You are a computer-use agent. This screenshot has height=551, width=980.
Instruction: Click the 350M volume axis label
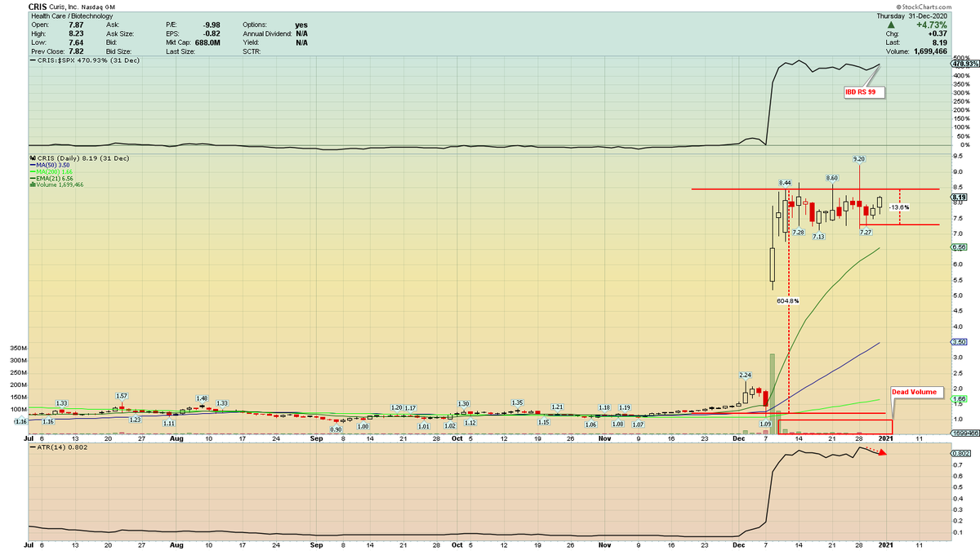17,348
